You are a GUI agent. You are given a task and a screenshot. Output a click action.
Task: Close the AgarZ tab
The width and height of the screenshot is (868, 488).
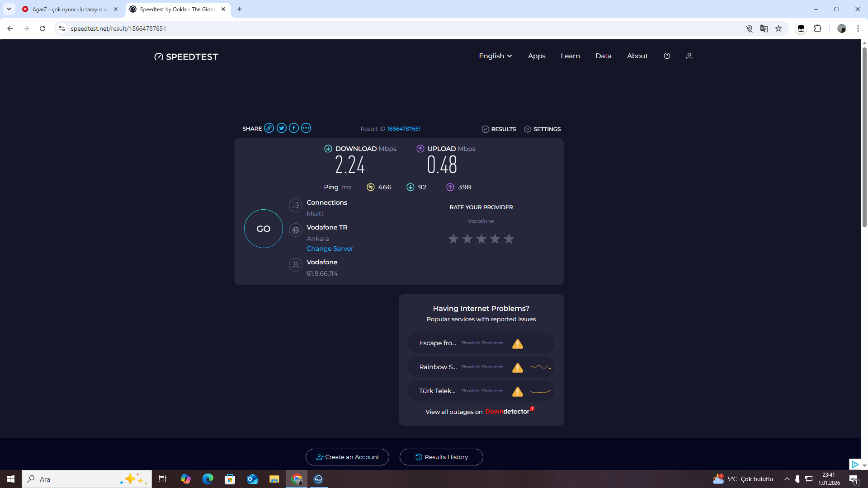(x=116, y=9)
